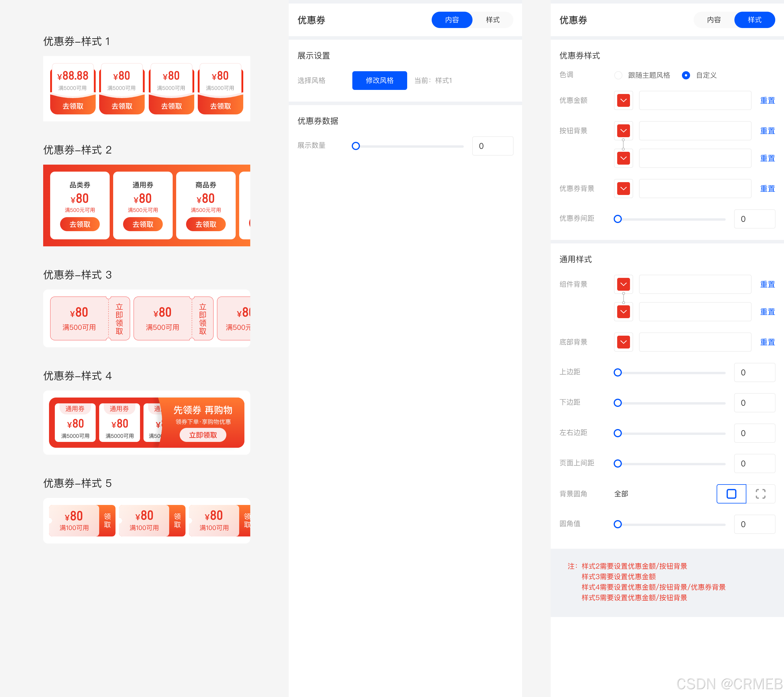784x697 pixels.
Task: Select the 跟随主题风格 radio option
Action: point(618,75)
